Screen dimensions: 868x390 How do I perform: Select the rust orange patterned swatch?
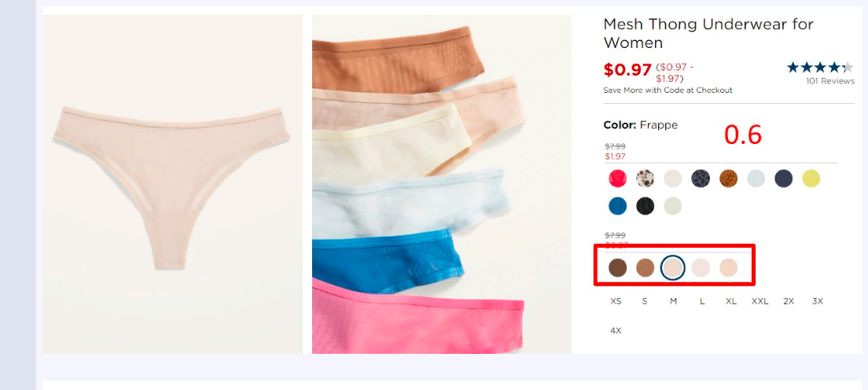tap(728, 178)
